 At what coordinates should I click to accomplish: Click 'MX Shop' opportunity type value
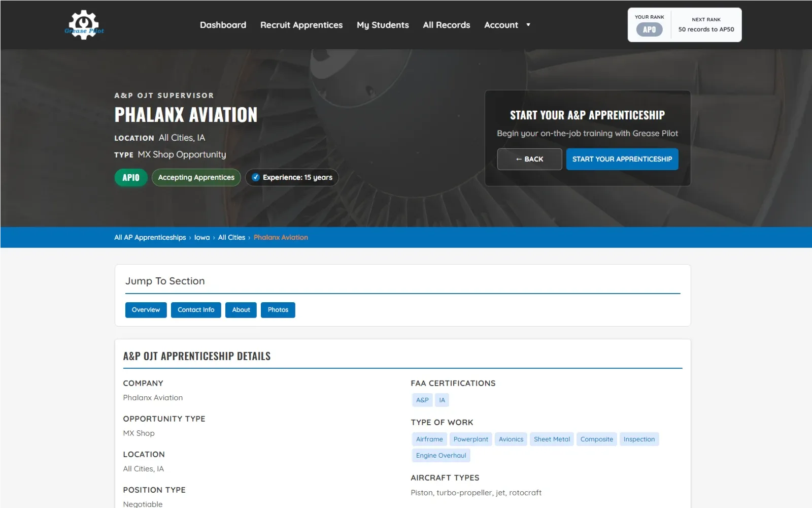point(139,433)
